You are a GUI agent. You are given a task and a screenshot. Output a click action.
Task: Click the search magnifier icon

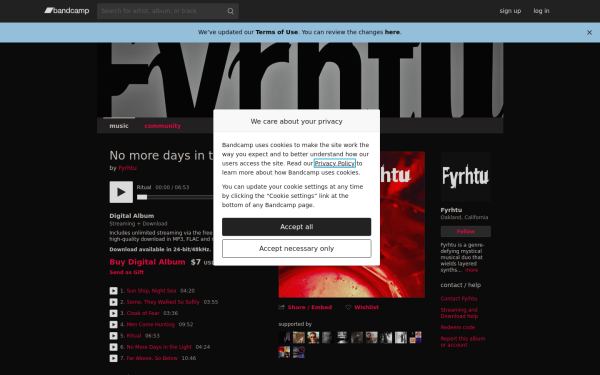(x=230, y=11)
